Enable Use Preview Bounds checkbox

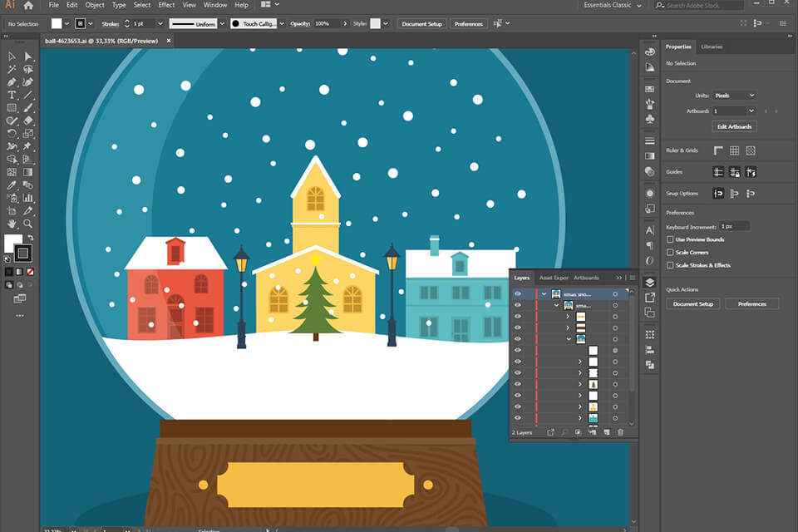671,239
